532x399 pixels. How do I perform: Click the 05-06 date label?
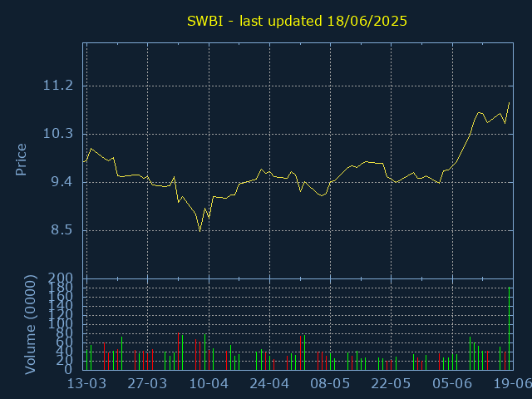(x=452, y=384)
